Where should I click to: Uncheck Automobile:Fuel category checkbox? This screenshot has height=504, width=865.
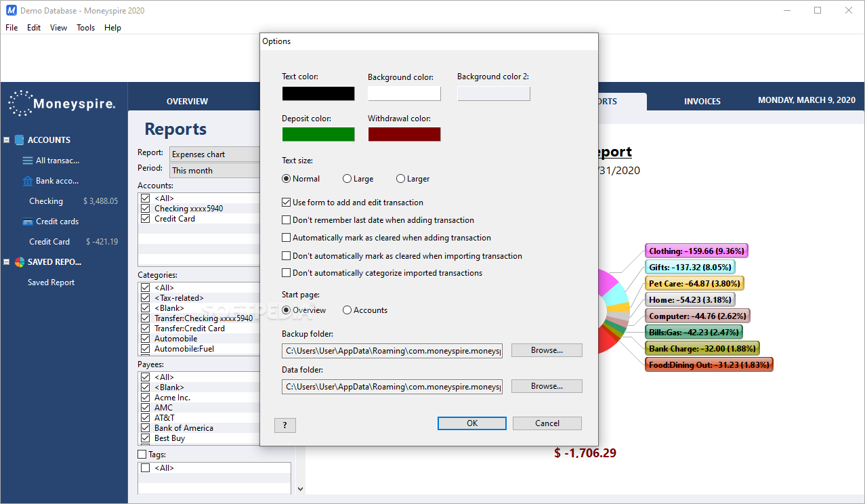[x=146, y=349]
